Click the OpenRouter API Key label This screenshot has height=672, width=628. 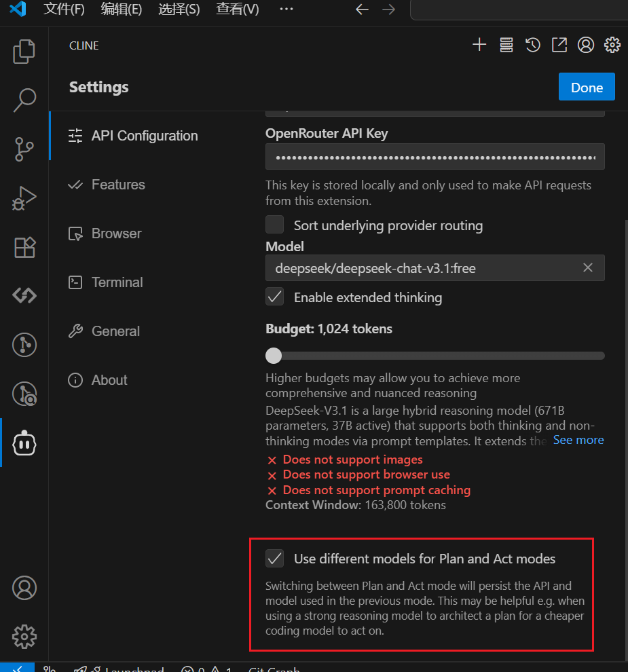point(326,133)
